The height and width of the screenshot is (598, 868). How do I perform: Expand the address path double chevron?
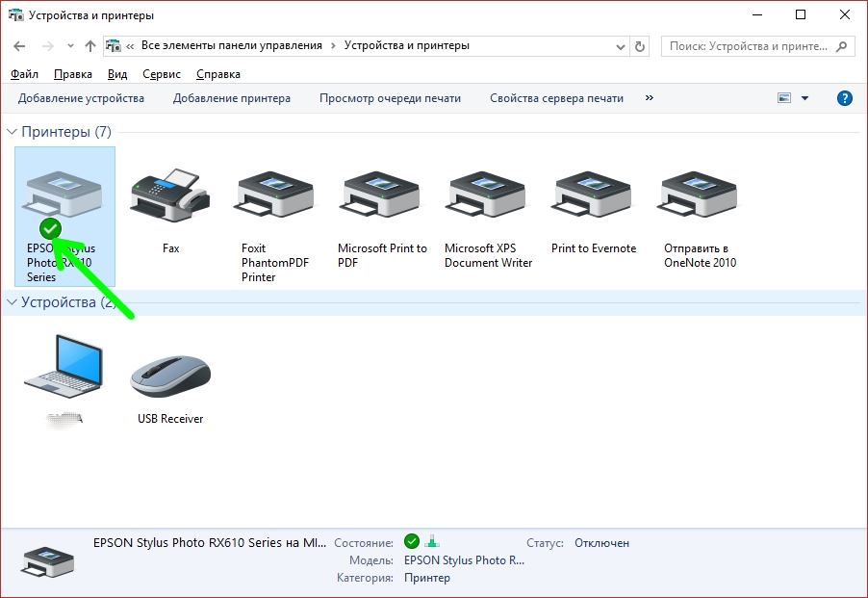coord(130,46)
